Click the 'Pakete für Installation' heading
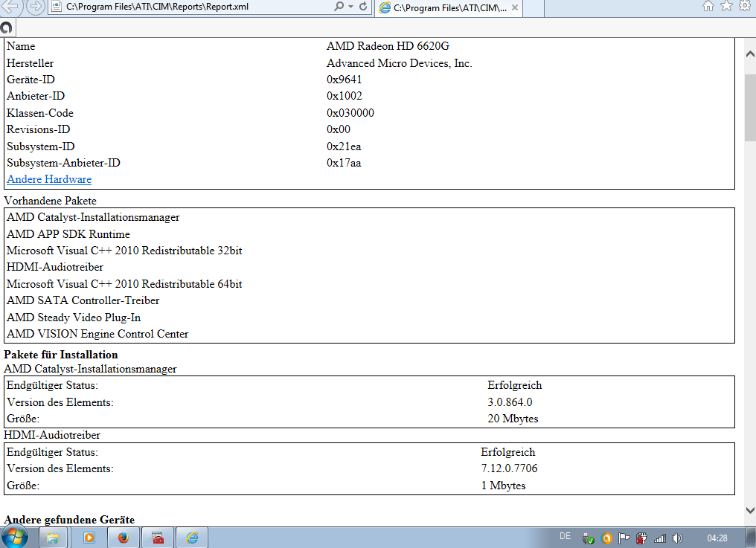 pos(61,355)
